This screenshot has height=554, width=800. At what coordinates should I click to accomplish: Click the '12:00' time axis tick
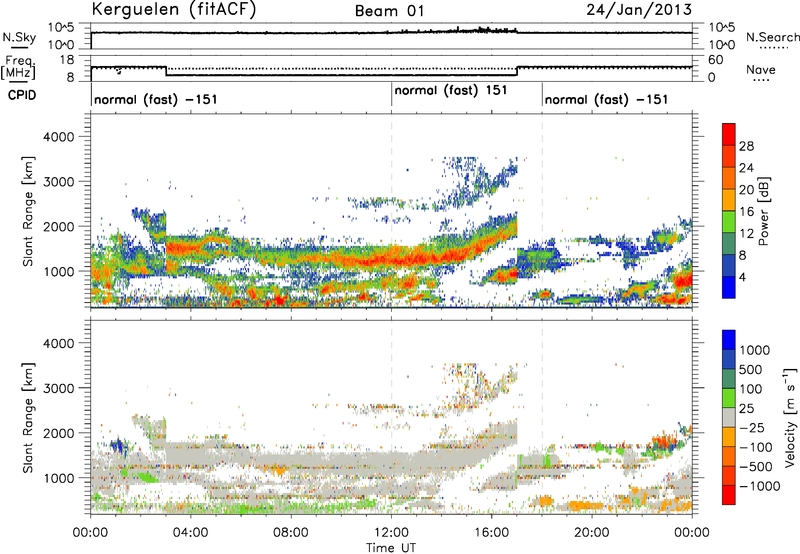click(x=391, y=533)
